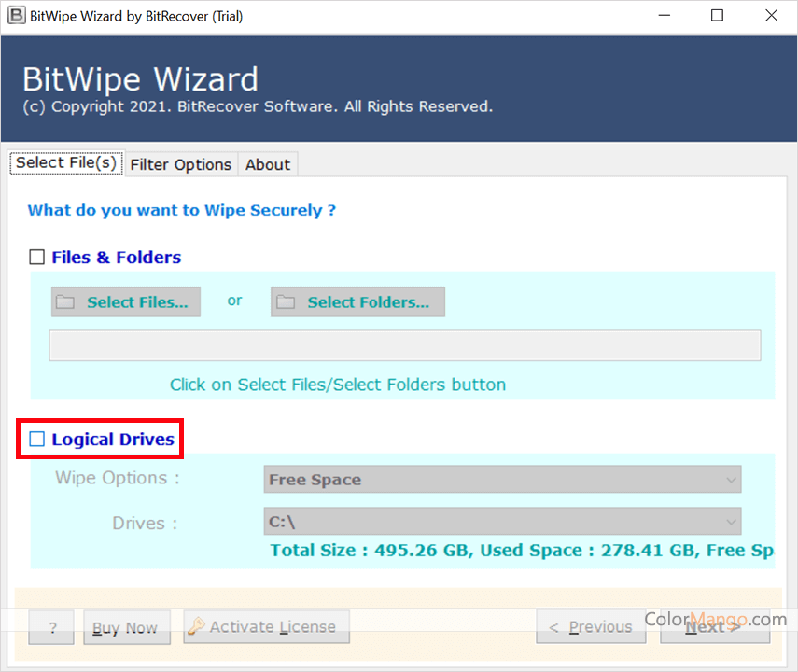This screenshot has height=672, width=798.
Task: Enable the Files & Folders checkbox
Action: point(36,257)
